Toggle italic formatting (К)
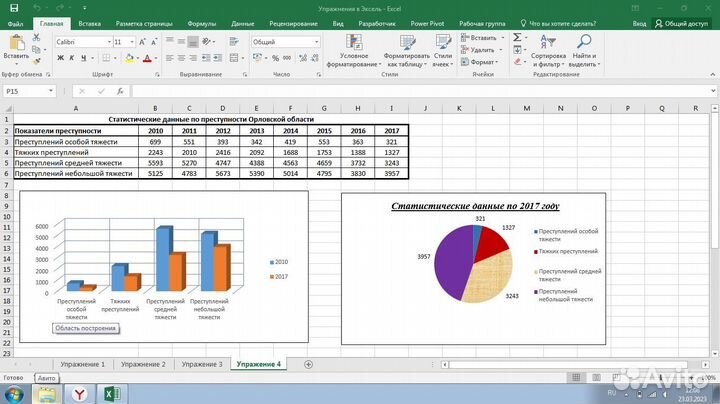 (70, 60)
